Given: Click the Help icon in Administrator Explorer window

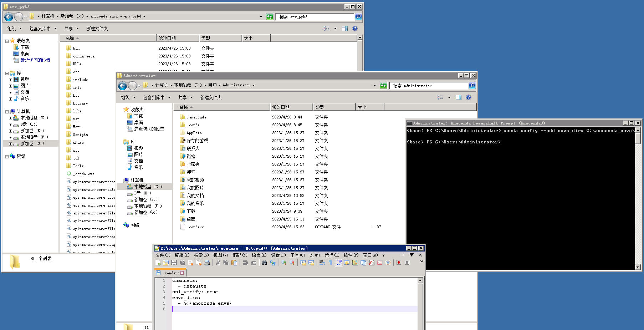Looking at the screenshot, I should pyautogui.click(x=469, y=97).
